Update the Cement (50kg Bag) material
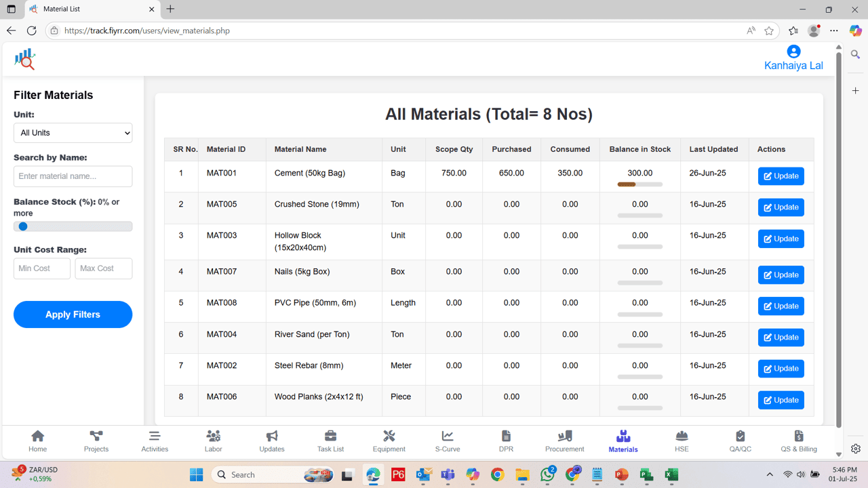Image resolution: width=868 pixels, height=488 pixels. pyautogui.click(x=781, y=176)
